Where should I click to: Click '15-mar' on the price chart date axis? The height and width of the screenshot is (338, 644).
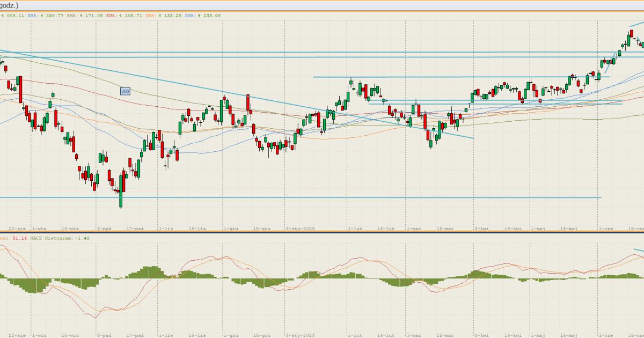tap(445, 229)
